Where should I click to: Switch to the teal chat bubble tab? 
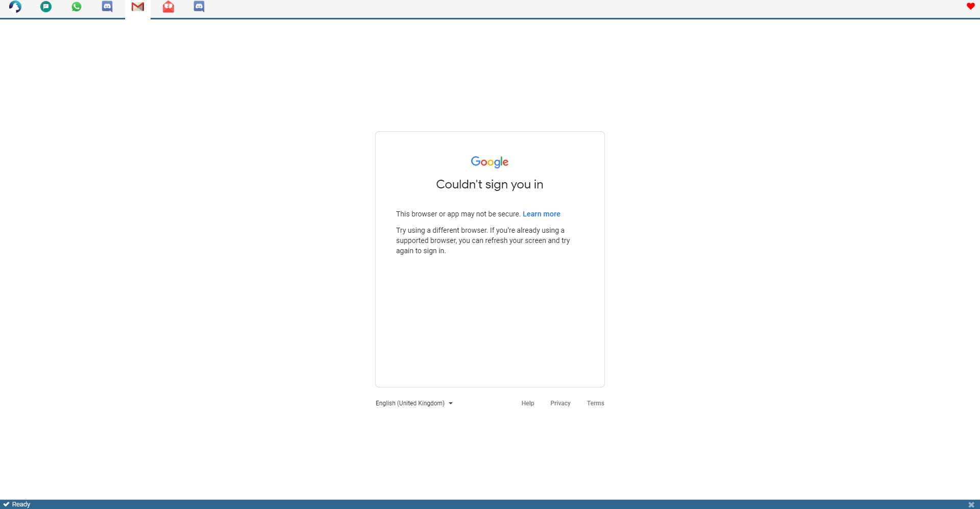[x=46, y=7]
